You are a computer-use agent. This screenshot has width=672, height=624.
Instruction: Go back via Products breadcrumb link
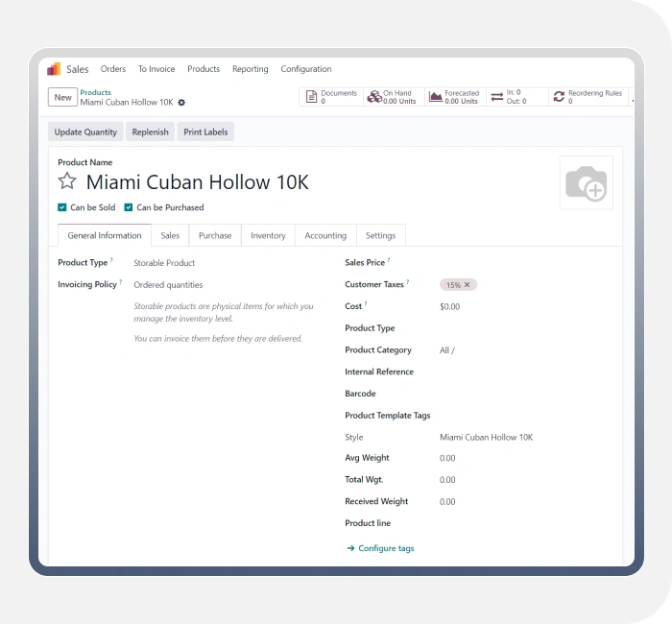(x=96, y=92)
